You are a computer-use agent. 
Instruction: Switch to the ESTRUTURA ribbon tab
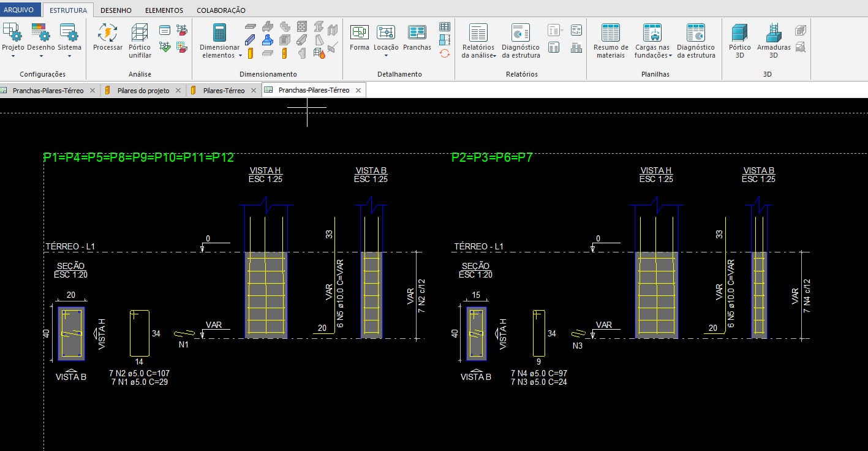(68, 10)
